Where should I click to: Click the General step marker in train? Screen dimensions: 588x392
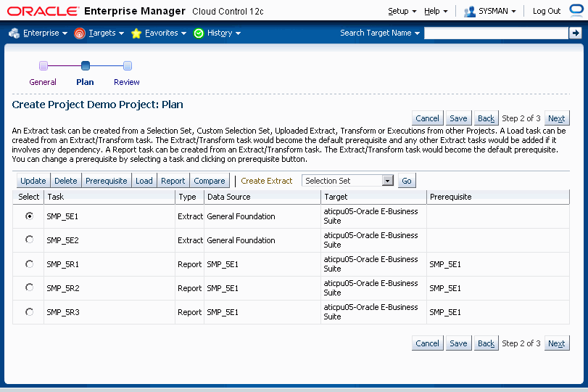44,66
